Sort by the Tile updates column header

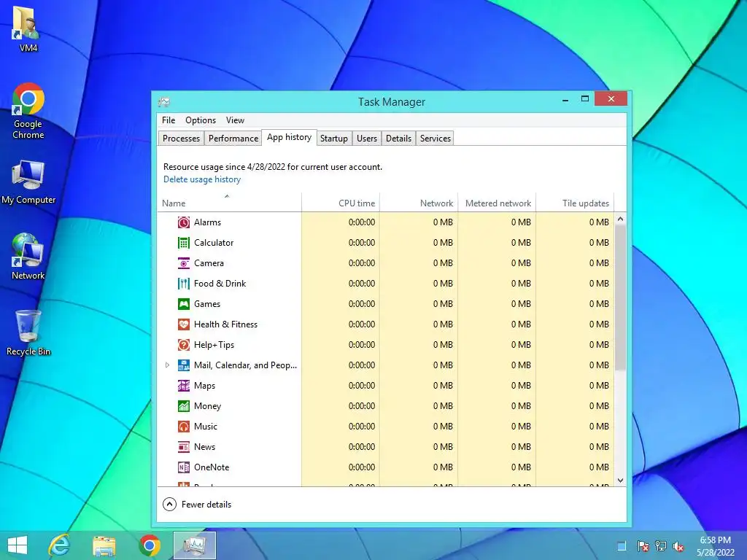(x=575, y=203)
